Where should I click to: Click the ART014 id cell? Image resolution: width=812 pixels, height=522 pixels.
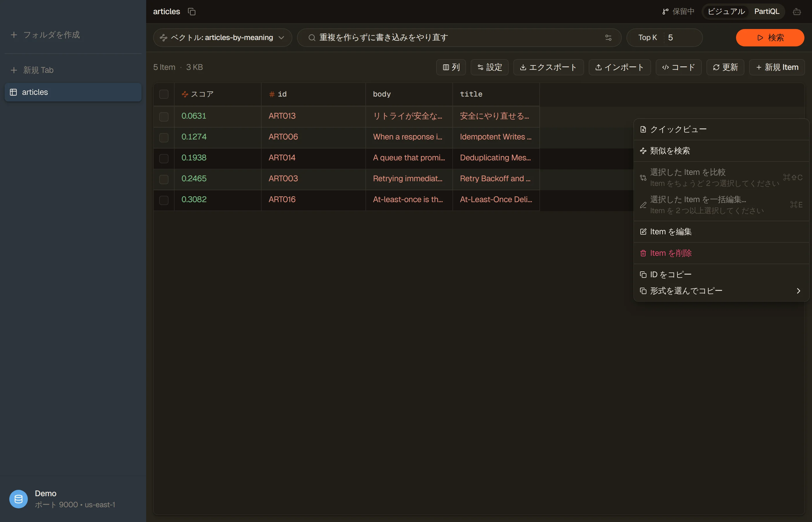point(313,158)
